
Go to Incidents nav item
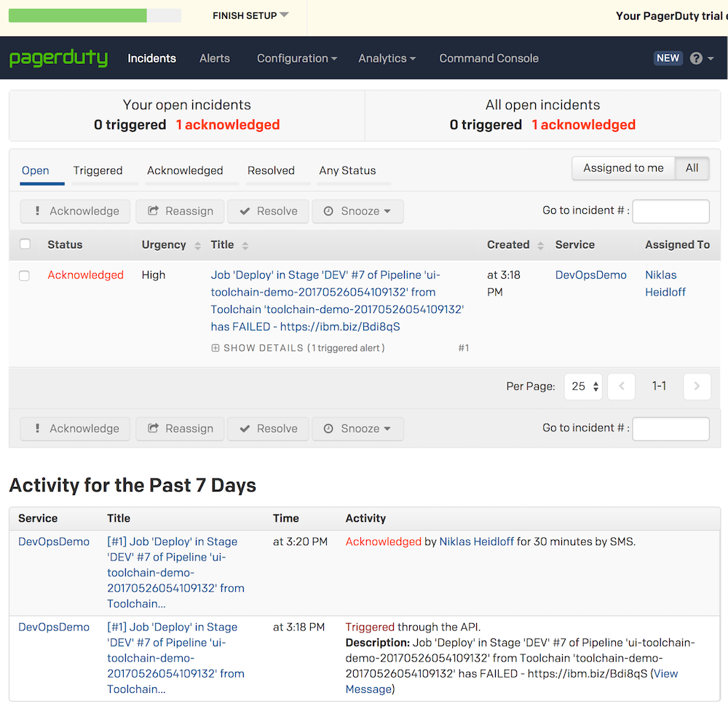point(152,58)
